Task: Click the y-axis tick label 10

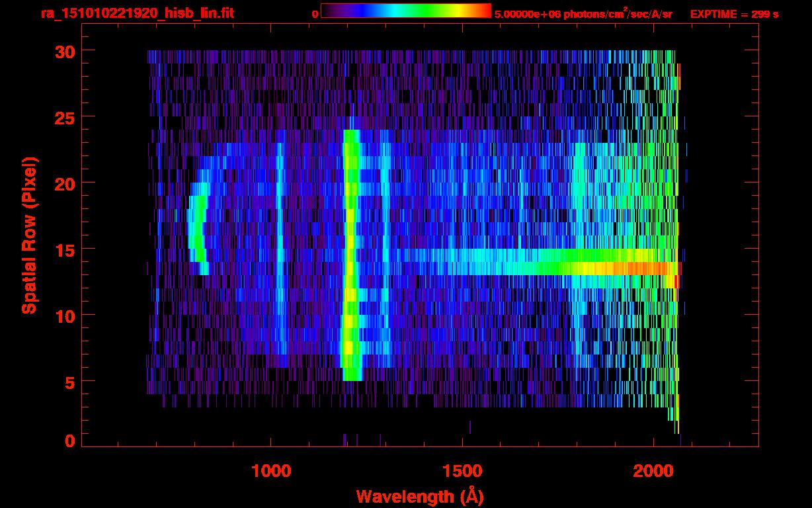Action: [x=63, y=316]
